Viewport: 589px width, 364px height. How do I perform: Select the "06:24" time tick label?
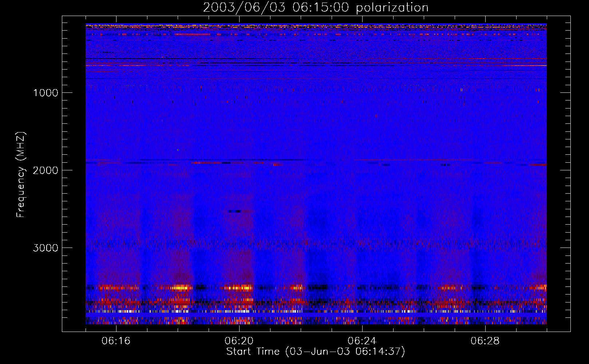coord(362,341)
